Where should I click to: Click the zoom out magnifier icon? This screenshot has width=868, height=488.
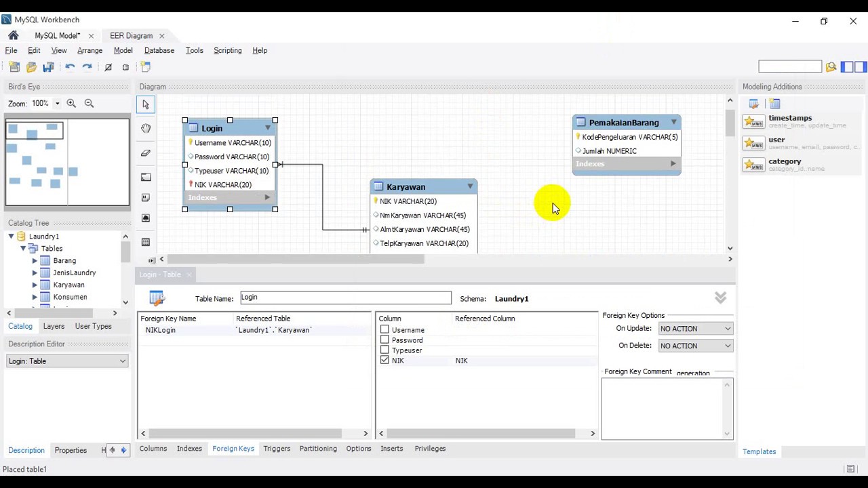tap(89, 103)
